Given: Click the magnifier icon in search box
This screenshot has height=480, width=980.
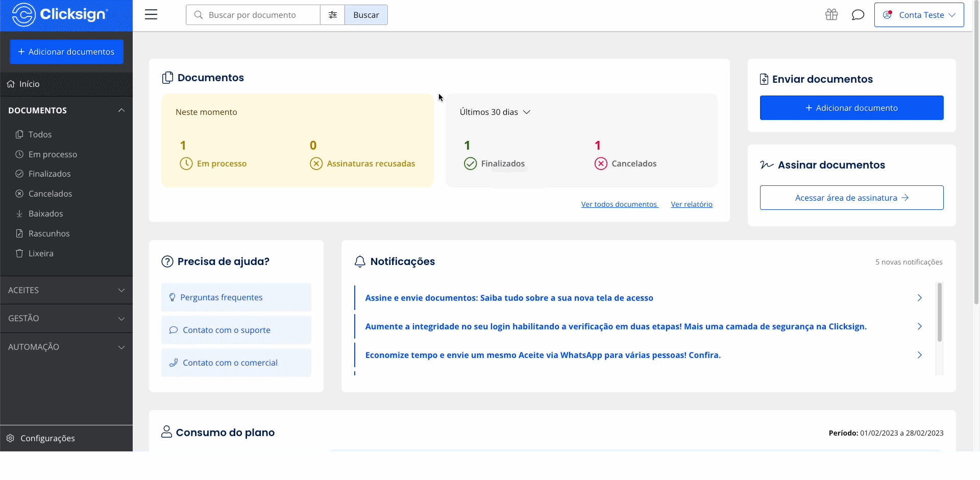Looking at the screenshot, I should point(199,15).
